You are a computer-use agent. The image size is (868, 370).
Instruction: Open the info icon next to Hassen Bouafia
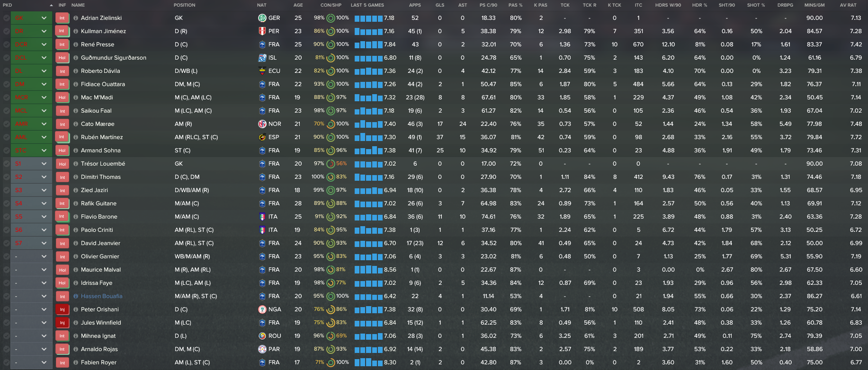tap(76, 296)
